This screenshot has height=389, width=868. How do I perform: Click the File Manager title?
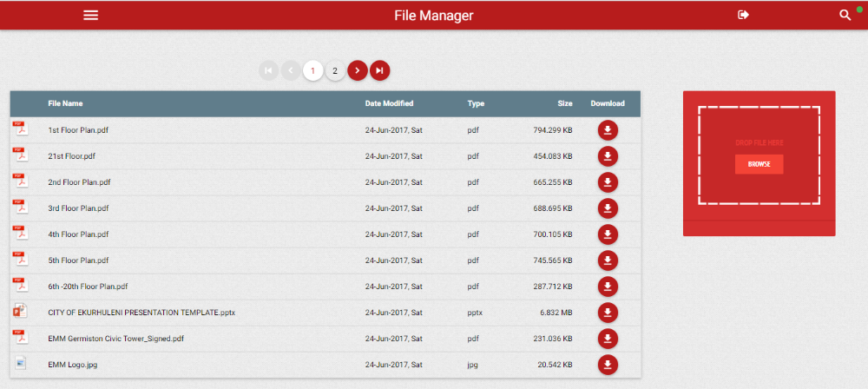[x=434, y=16]
